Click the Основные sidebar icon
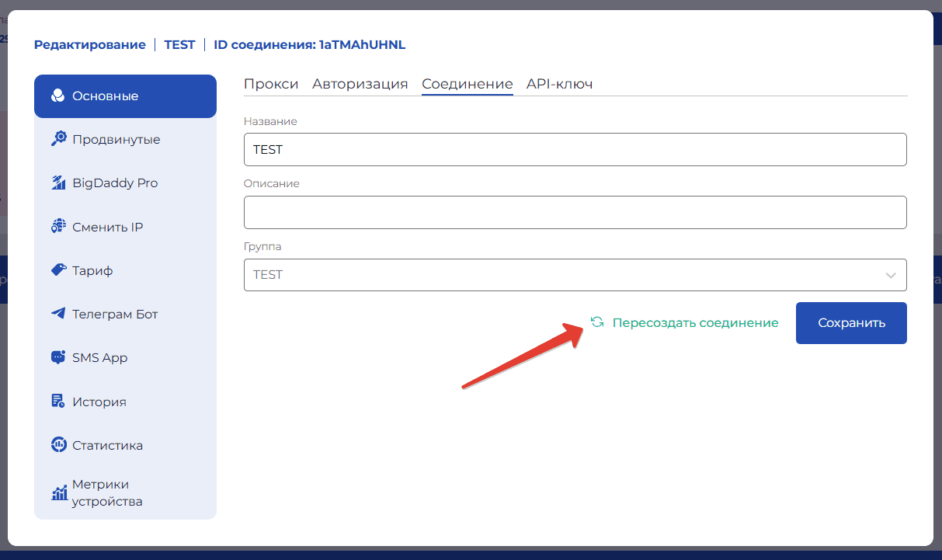The width and height of the screenshot is (942, 560). pyautogui.click(x=57, y=96)
